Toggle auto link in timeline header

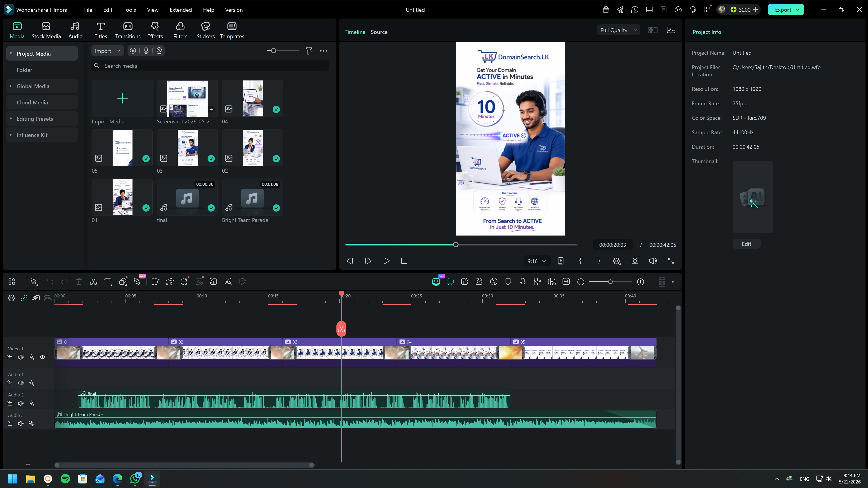click(x=24, y=298)
